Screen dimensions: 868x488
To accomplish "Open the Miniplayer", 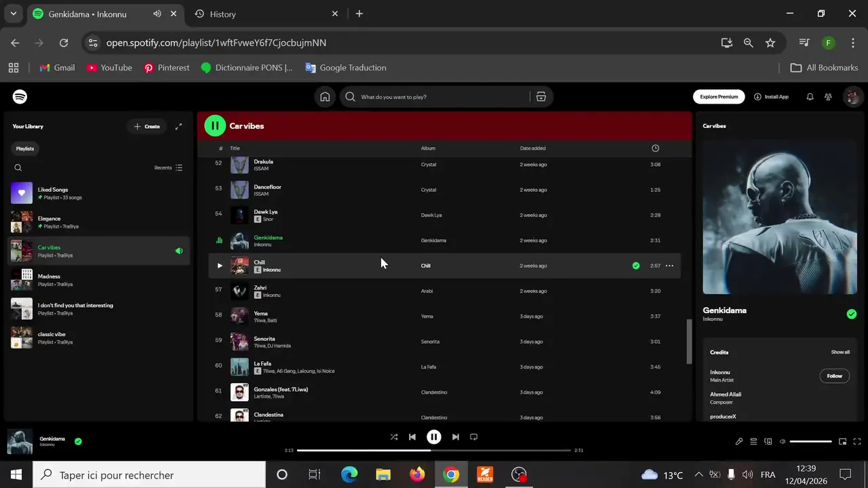I will (x=842, y=441).
